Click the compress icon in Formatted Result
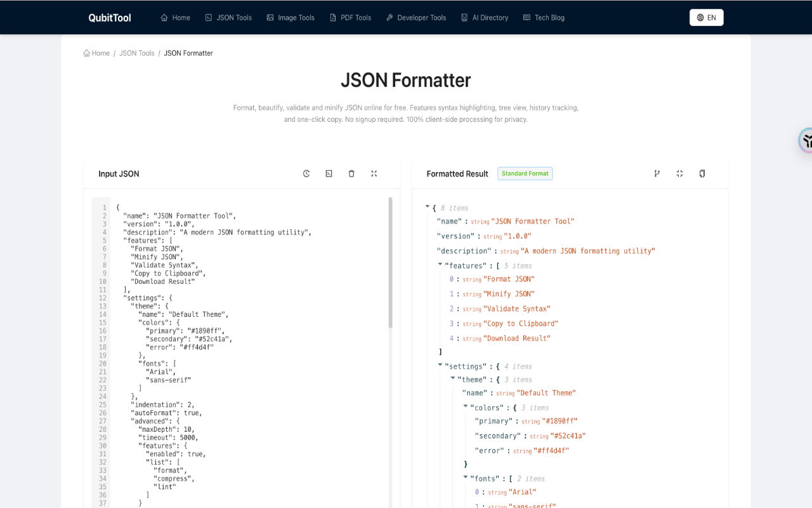The width and height of the screenshot is (812, 508). (679, 173)
